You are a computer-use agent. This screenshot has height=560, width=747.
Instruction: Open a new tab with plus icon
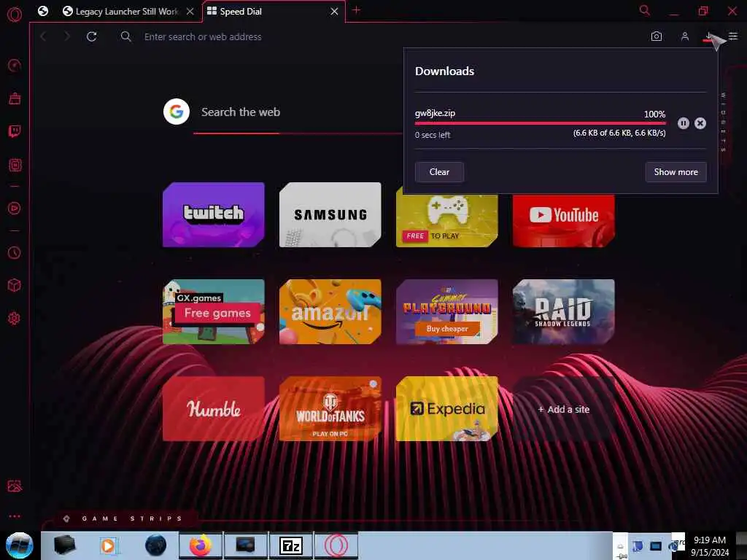pyautogui.click(x=356, y=10)
